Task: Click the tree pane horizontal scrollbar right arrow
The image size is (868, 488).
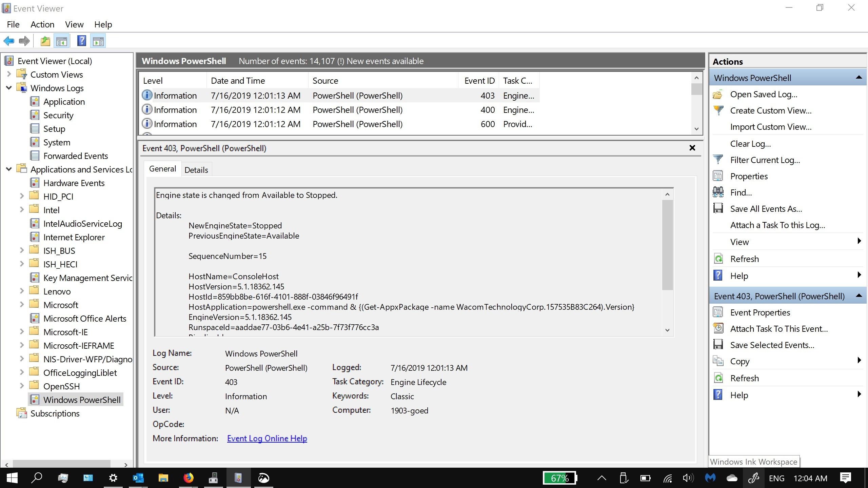Action: 126,465
